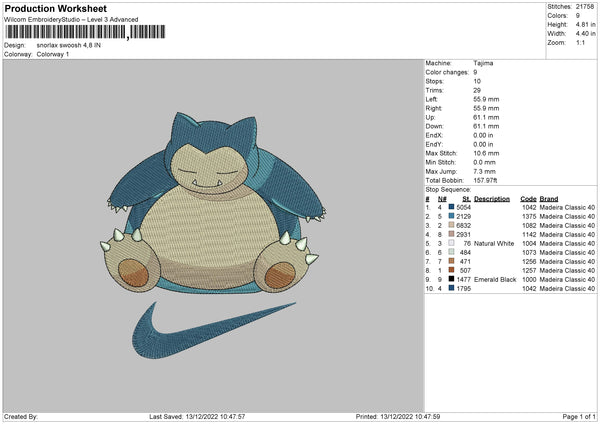Viewport: 600px width, 424px height.
Task: Click the Natural White color swatch
Action: [452, 243]
